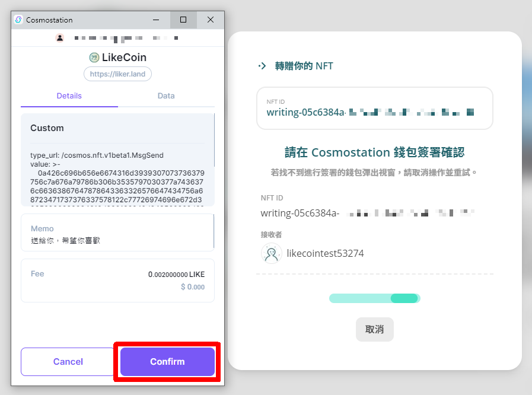Minimize the Cosmostation window
Screen dimensions: 532x395
[x=156, y=20]
